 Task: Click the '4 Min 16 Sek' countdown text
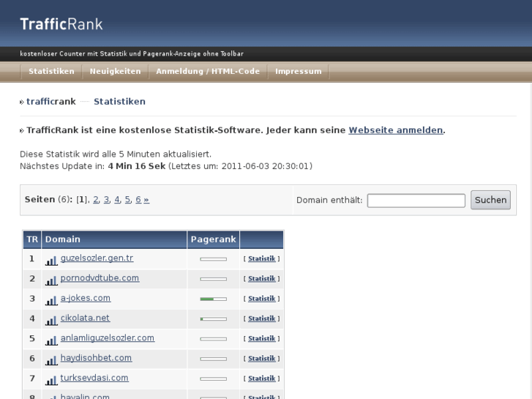point(137,166)
